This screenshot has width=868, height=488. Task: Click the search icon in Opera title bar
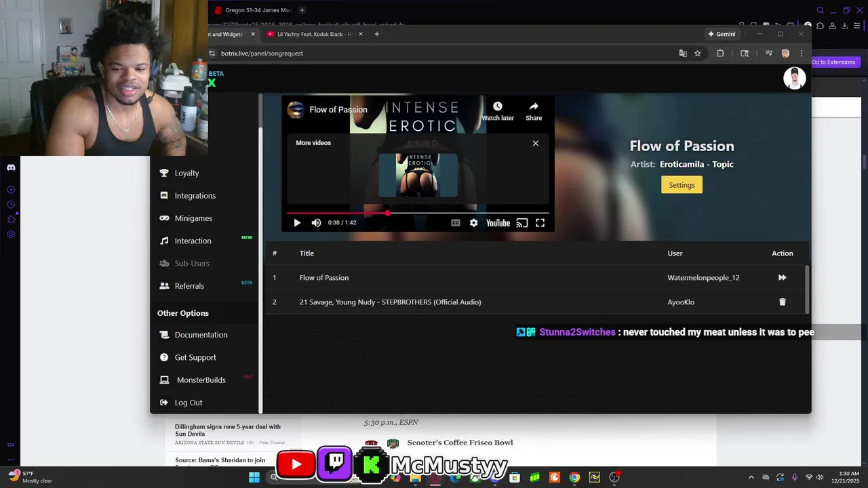point(820,10)
